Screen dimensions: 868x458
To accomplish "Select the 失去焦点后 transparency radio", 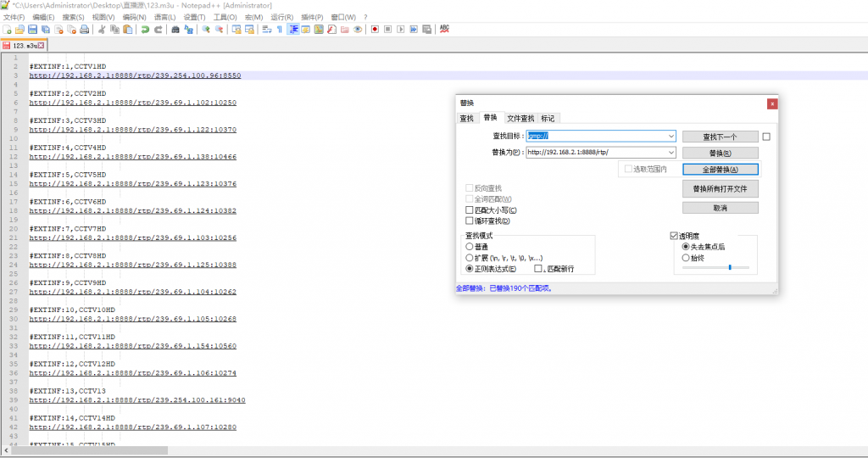I will [x=686, y=247].
